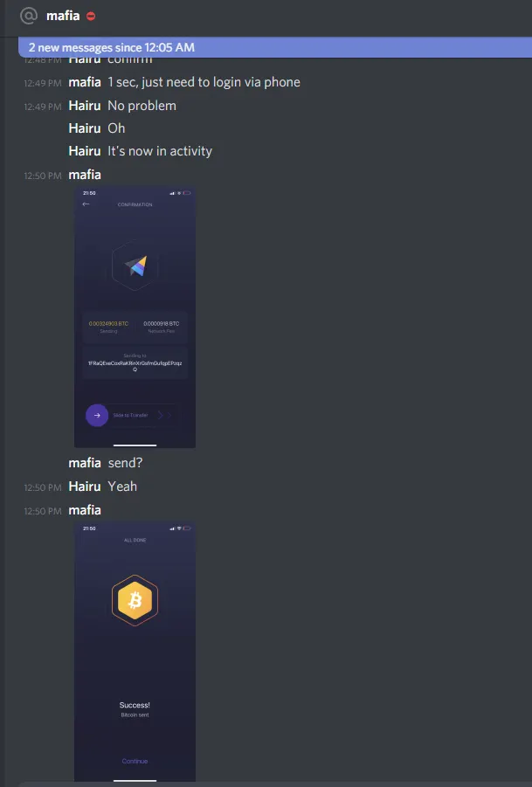Click Hairu's name beside 'No problem'
The image size is (532, 787).
(85, 106)
